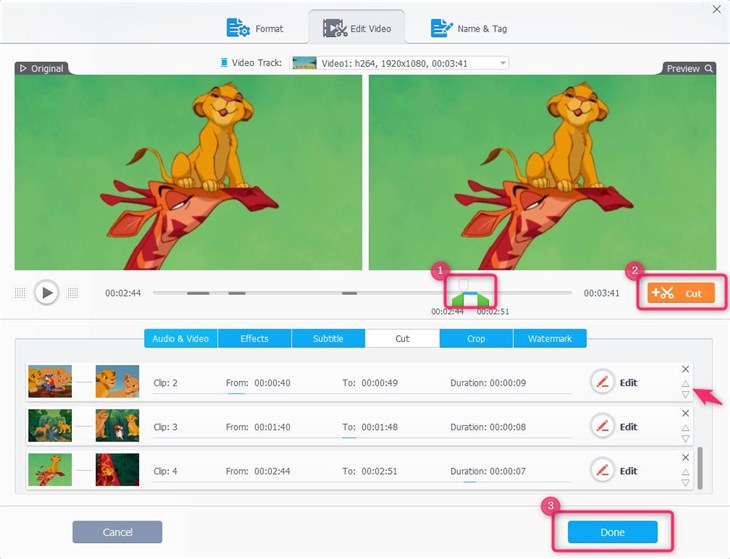
Task: Click the magnifier icon in Preview
Action: pyautogui.click(x=709, y=68)
